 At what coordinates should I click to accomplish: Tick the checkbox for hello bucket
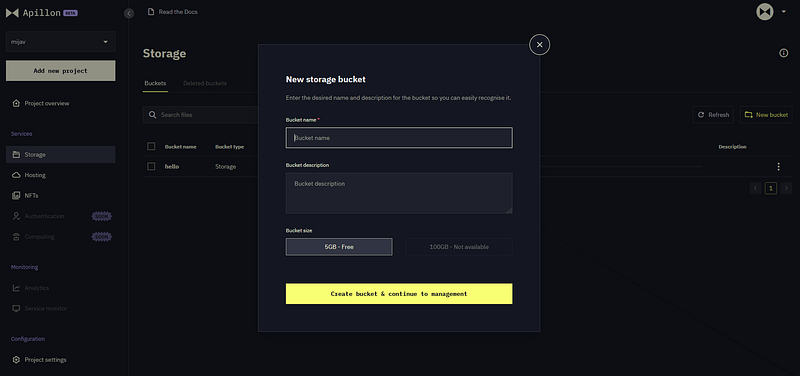(151, 166)
